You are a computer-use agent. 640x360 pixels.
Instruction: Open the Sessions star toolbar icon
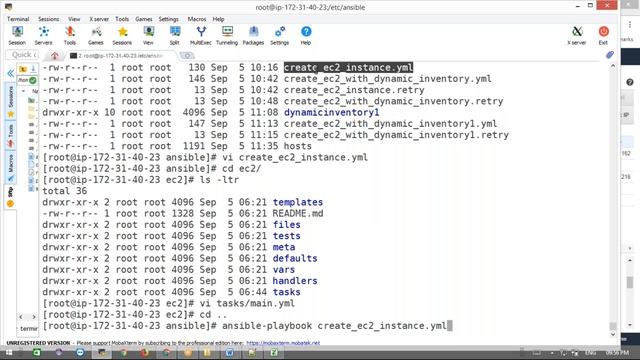coord(122,35)
